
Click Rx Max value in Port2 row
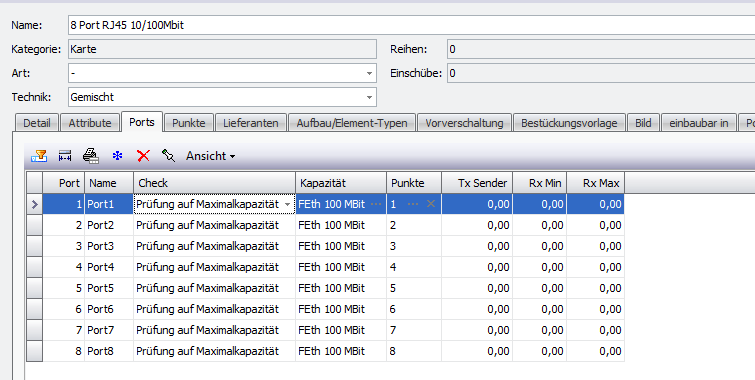(596, 225)
